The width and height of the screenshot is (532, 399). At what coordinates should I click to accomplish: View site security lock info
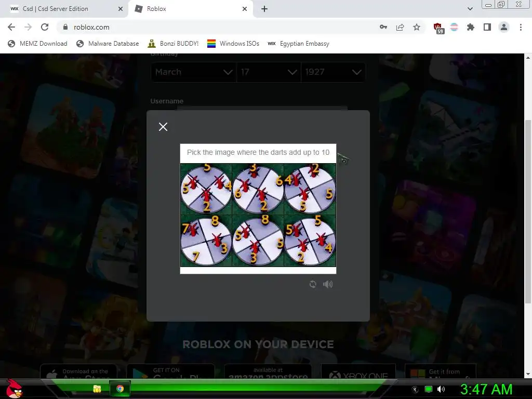click(65, 27)
